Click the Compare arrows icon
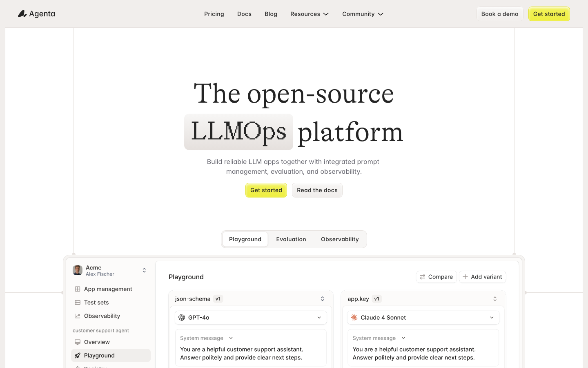This screenshot has width=588, height=368. (423, 277)
